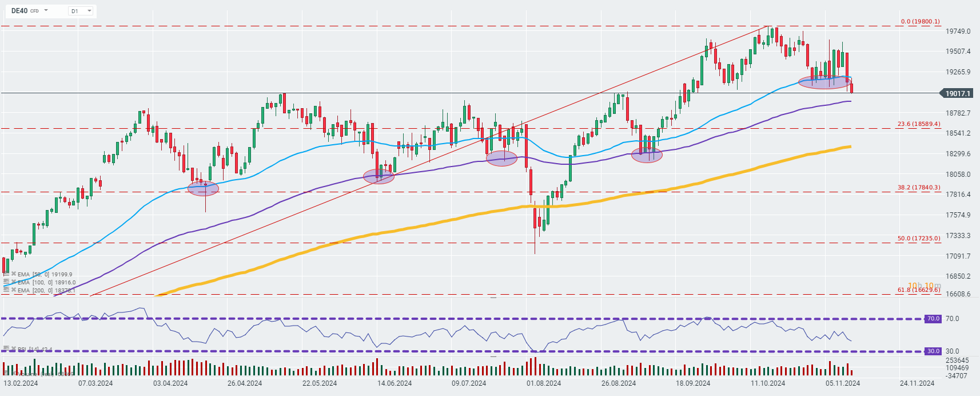Screen dimensions: 980x396
Task: Open settings icon for EMA 100 indicator
Action: tap(6, 282)
